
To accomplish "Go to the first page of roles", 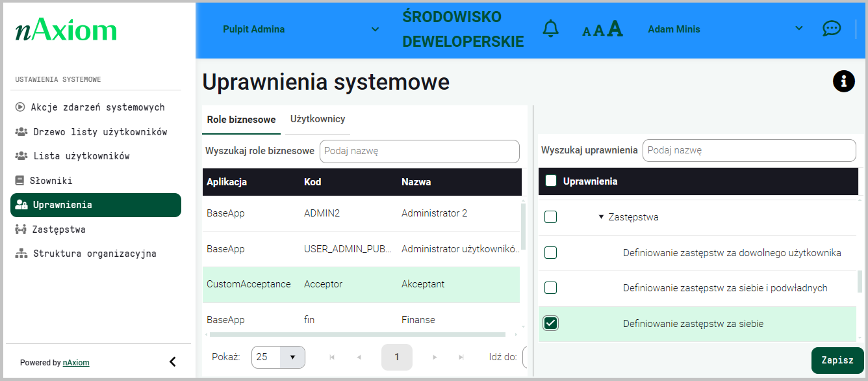I will pyautogui.click(x=332, y=357).
